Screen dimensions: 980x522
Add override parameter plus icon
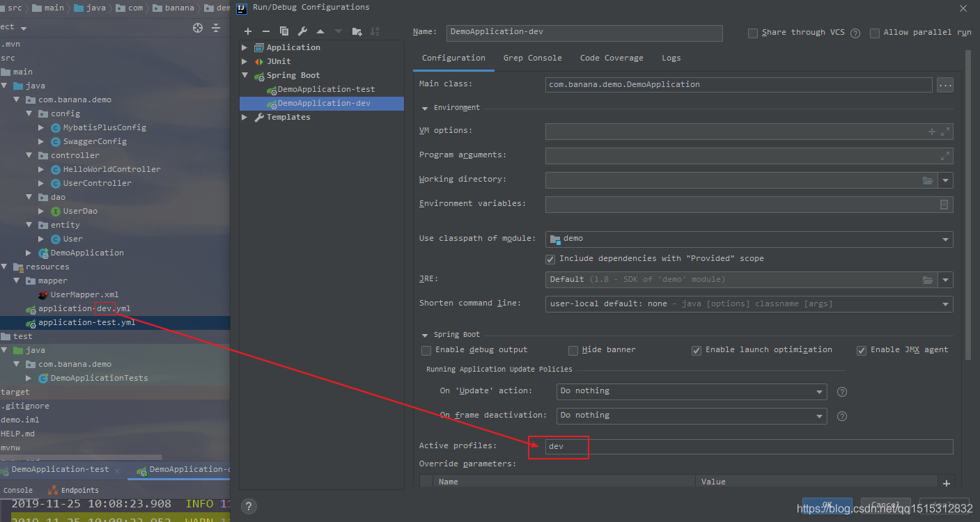[x=946, y=483]
